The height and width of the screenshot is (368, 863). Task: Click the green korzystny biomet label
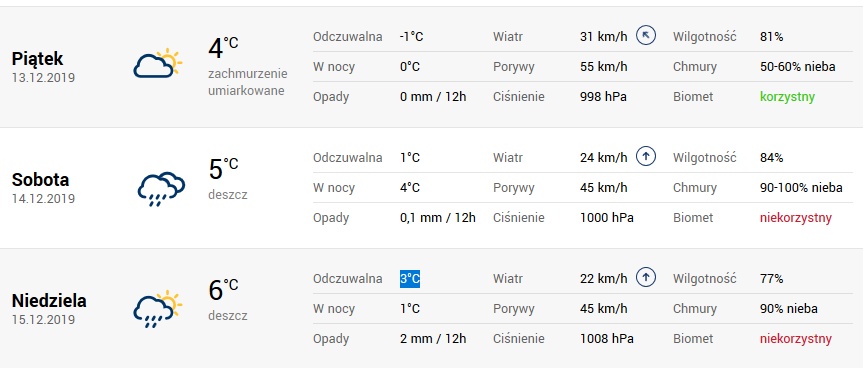point(787,97)
